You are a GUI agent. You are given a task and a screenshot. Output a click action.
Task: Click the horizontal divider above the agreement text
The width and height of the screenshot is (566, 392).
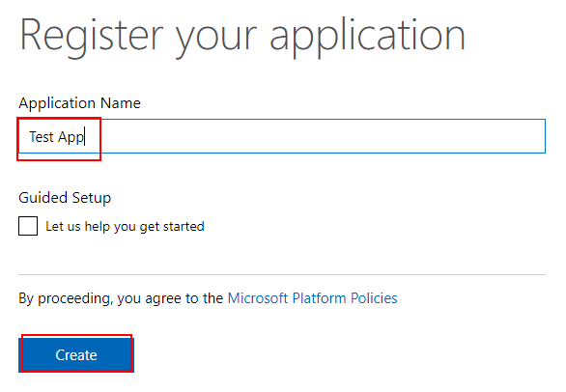[282, 274]
